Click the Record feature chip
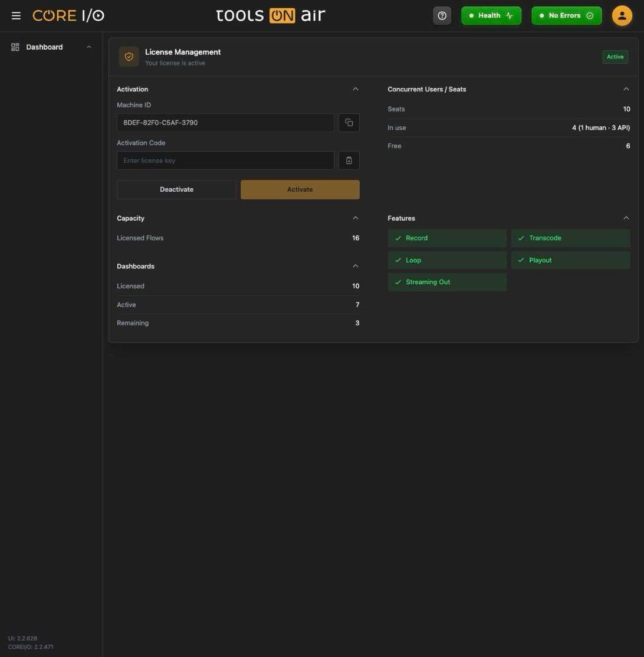Viewport: 644px width, 657px height. pos(447,238)
